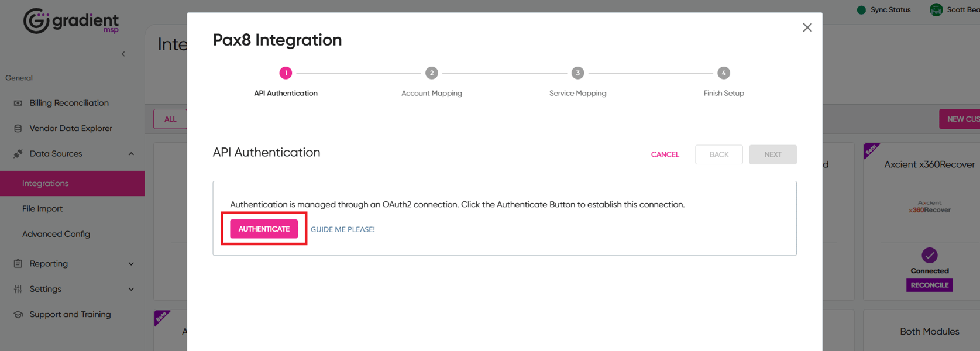Cancel the Pax8 integration setup
This screenshot has width=980, height=351.
[x=665, y=154]
